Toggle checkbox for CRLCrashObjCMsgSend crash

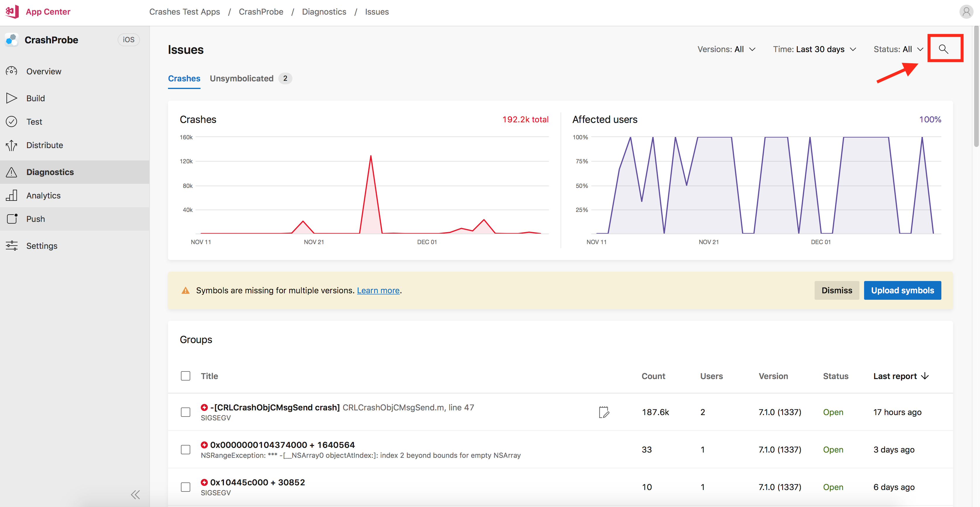point(186,412)
